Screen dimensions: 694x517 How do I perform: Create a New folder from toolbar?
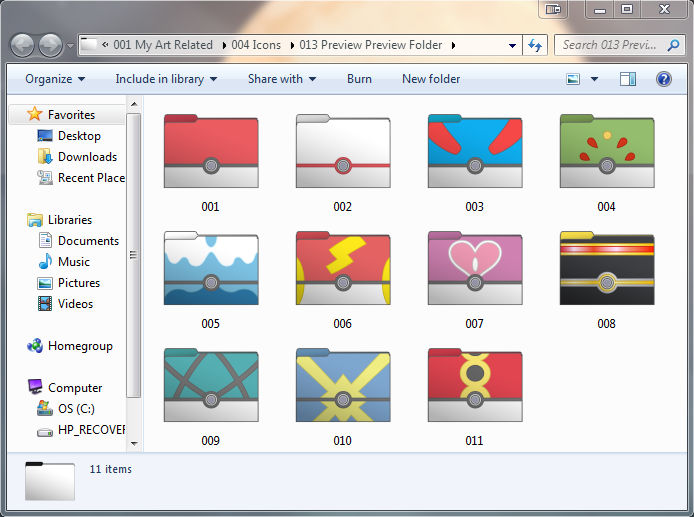(431, 79)
